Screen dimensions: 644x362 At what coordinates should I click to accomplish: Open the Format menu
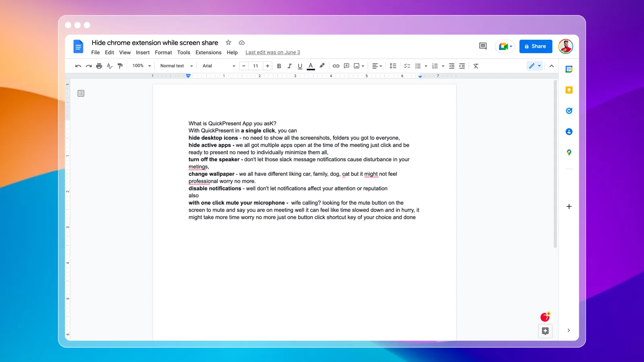(x=163, y=52)
